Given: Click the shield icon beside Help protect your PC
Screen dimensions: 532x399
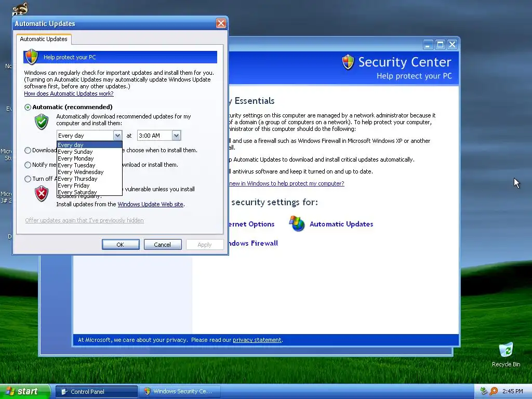Looking at the screenshot, I should [32, 57].
